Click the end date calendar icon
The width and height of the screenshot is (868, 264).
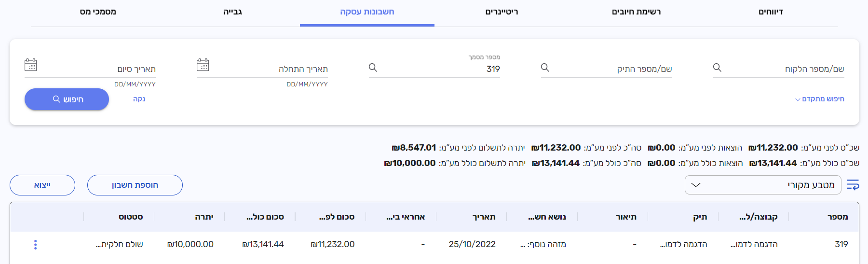click(30, 65)
